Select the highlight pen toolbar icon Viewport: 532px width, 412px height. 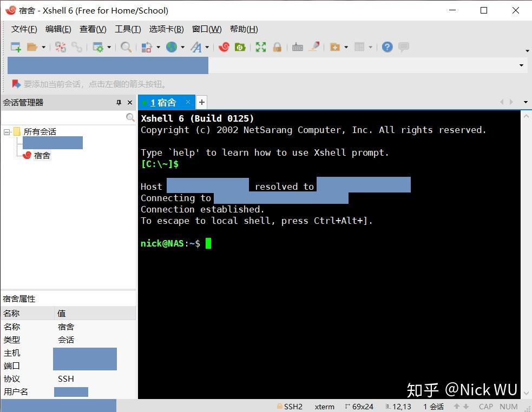[x=314, y=47]
